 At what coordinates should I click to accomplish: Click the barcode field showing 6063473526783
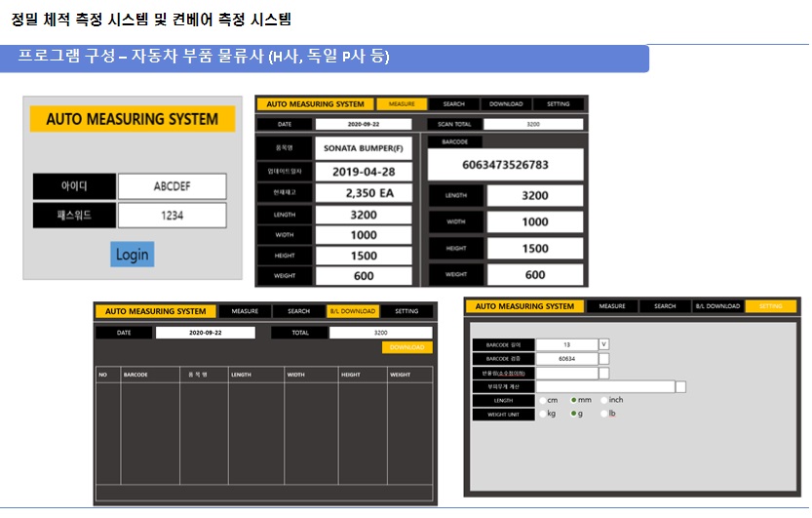tap(504, 165)
